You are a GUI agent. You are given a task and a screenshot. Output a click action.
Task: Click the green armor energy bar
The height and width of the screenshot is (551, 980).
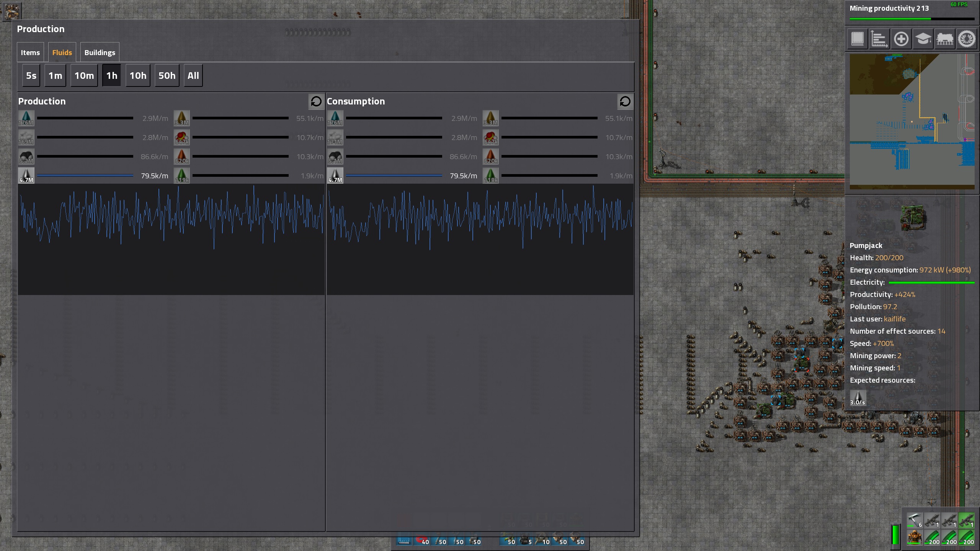(x=896, y=535)
